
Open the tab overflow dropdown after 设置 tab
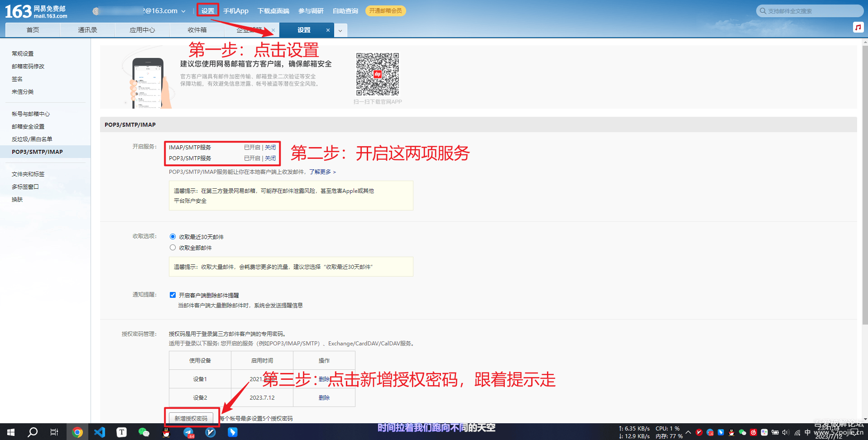pos(340,30)
